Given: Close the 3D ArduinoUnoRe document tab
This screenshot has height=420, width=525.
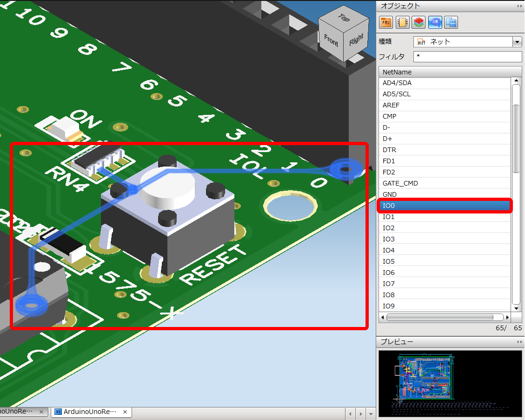Looking at the screenshot, I should tap(125, 412).
